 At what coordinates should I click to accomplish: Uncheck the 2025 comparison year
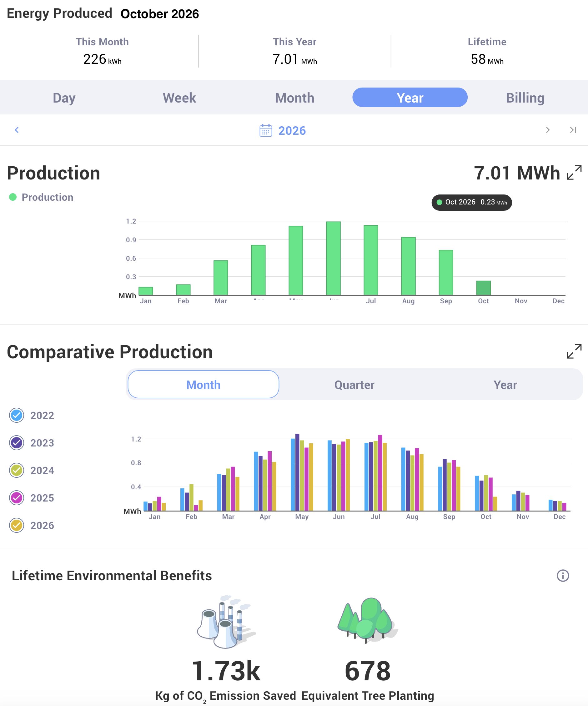[17, 498]
